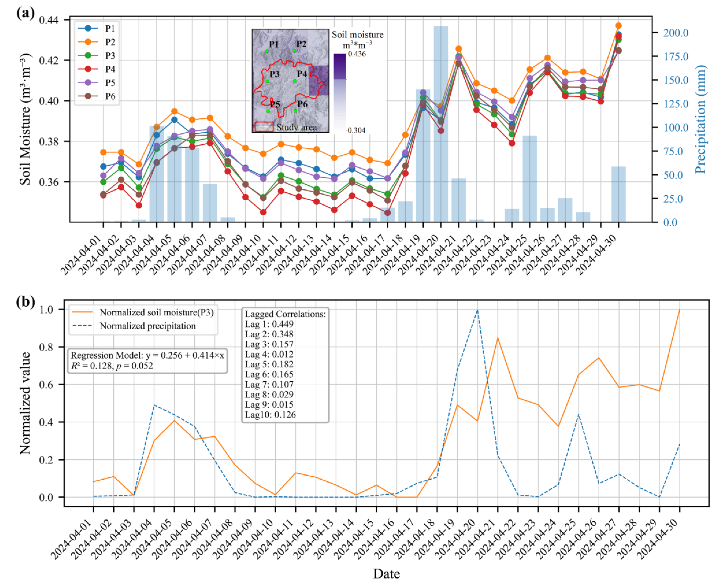Click the dashed precipitation peak at 1.0 in panel (b)
This screenshot has height=588, width=715.
(x=478, y=309)
